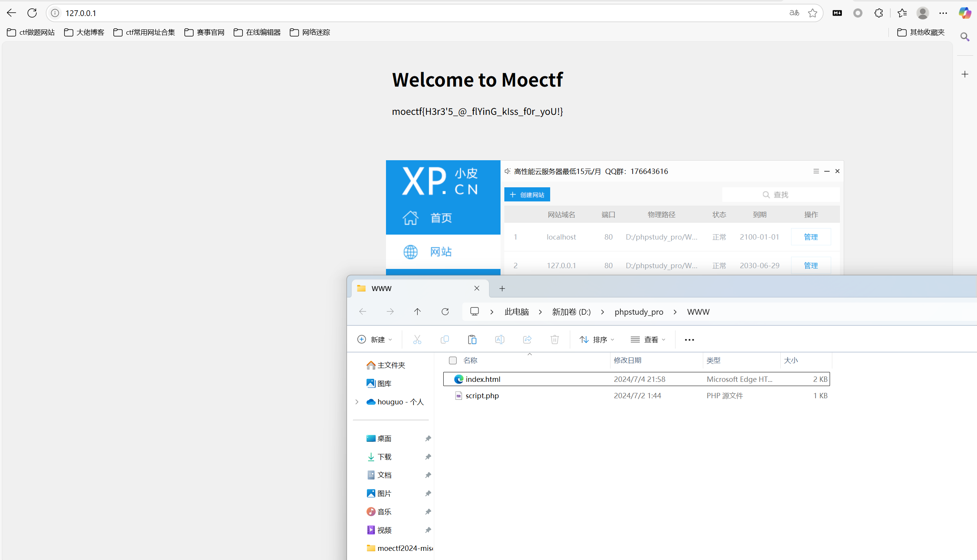Add this page to favorites star

click(812, 13)
